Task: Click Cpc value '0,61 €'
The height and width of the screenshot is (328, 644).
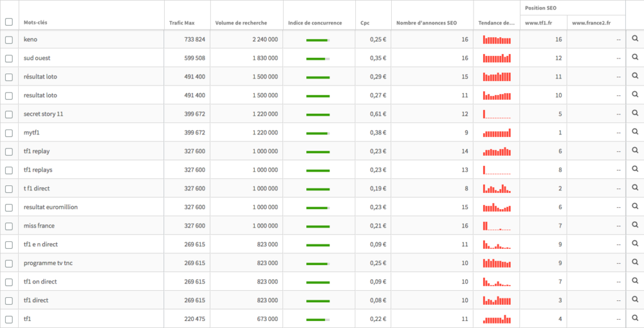Action: click(x=378, y=114)
